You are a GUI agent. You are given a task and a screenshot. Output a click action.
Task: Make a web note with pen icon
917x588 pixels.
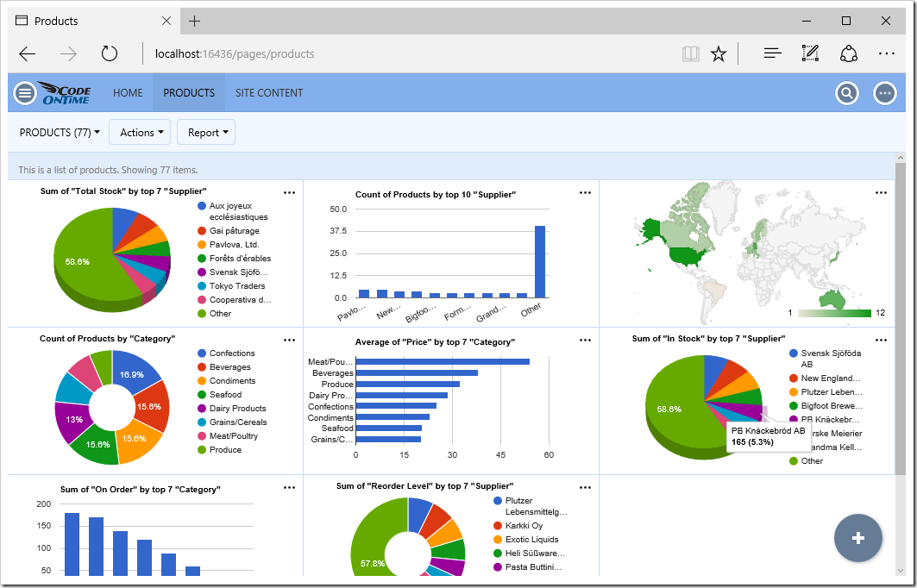click(x=810, y=53)
